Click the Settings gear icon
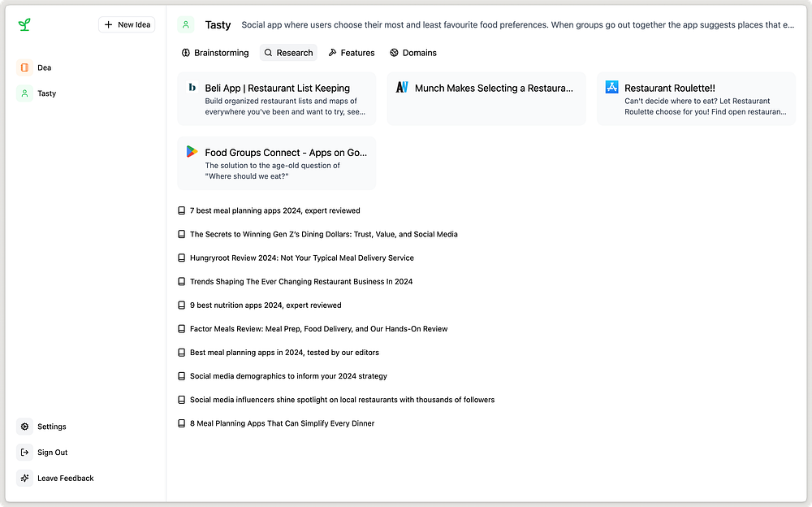This screenshot has width=812, height=507. tap(24, 427)
